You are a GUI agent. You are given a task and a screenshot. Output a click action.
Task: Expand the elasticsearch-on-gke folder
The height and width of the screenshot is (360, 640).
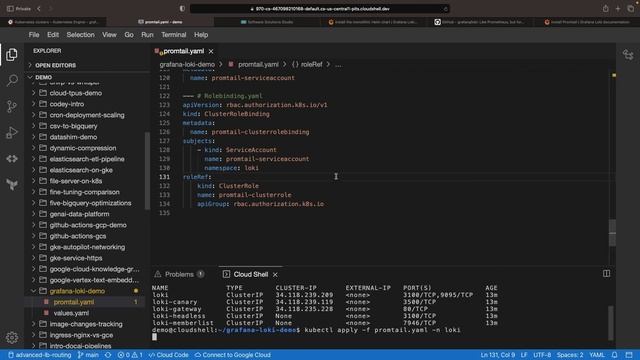pyautogui.click(x=81, y=170)
